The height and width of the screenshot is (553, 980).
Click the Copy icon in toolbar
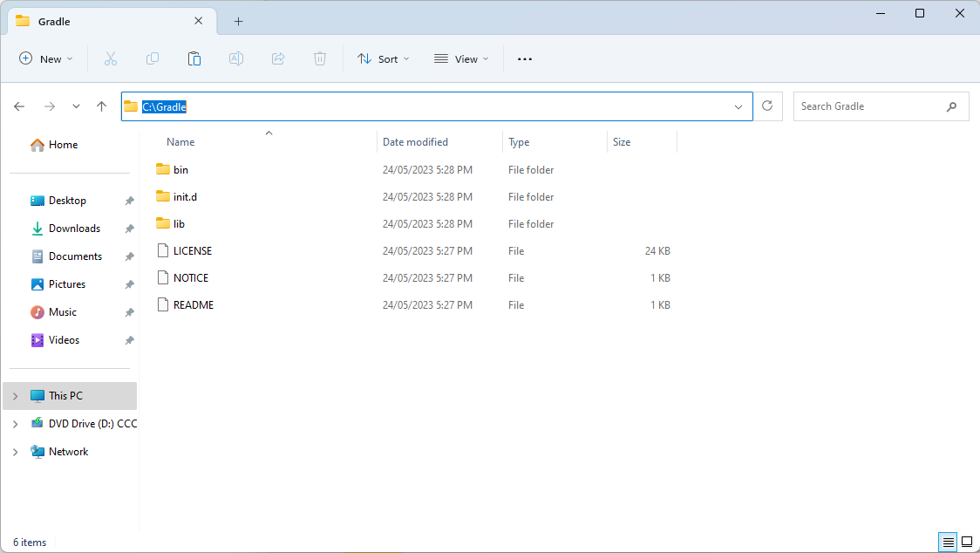[x=153, y=58]
